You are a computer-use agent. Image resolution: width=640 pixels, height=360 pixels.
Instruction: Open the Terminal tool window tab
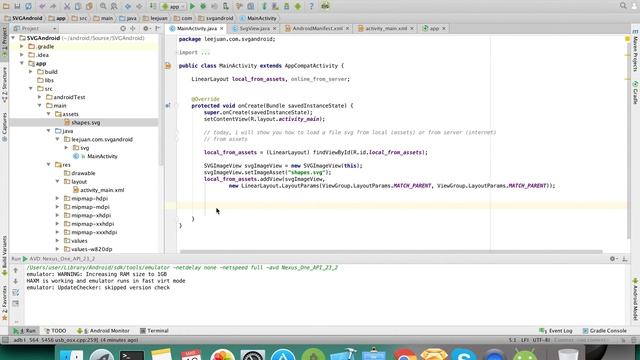[154, 331]
